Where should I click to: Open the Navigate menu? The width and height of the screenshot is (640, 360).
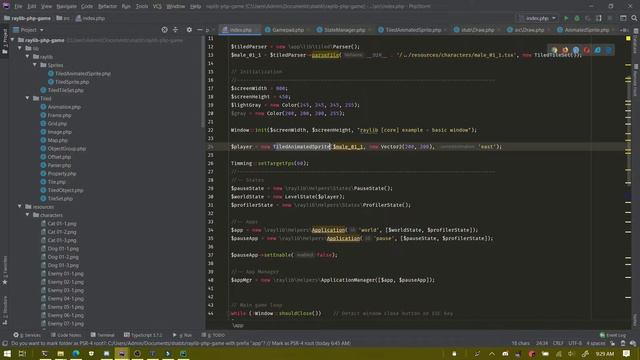[x=66, y=7]
